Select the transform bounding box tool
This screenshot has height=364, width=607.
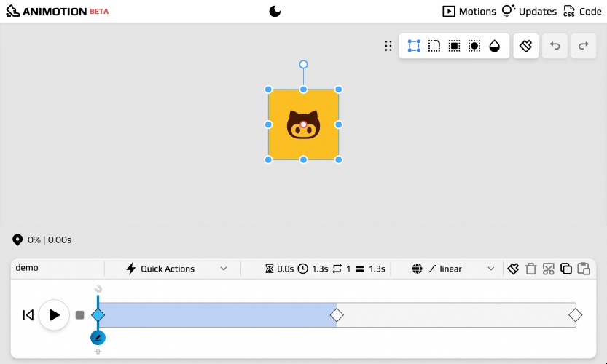coord(414,46)
